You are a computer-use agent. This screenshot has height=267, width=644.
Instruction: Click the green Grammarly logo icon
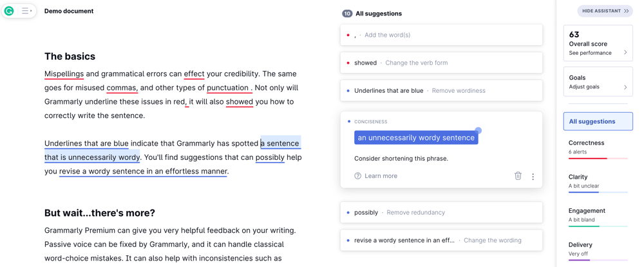(9, 11)
